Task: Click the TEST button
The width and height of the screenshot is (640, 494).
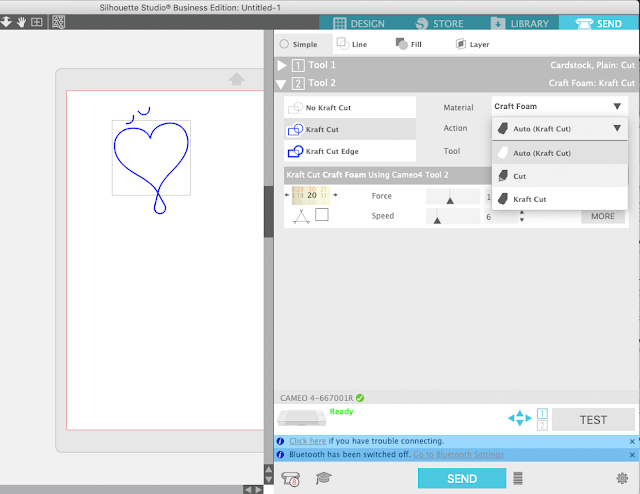Action: 593,420
